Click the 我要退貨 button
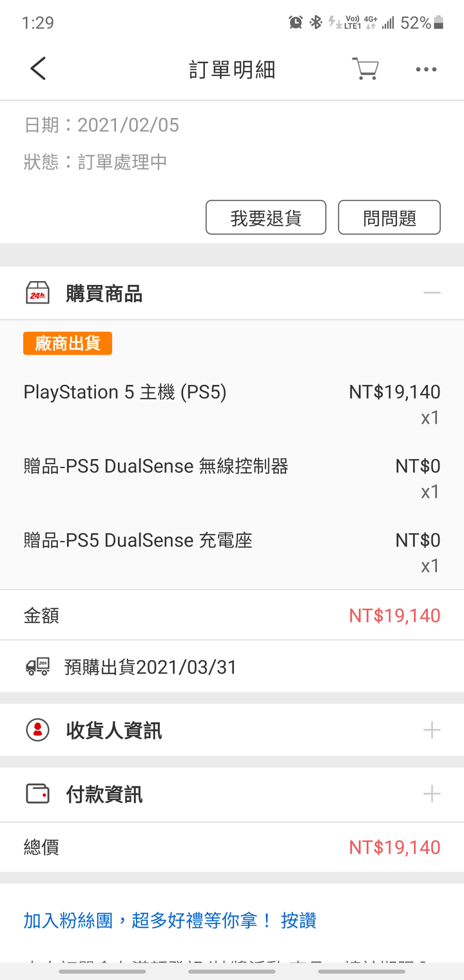 pyautogui.click(x=266, y=217)
